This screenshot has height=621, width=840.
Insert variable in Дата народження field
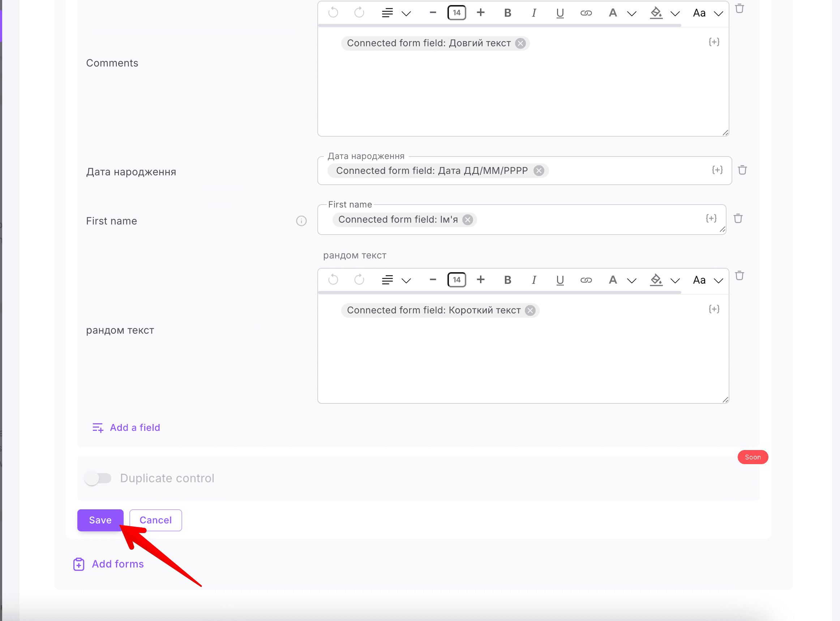(717, 170)
